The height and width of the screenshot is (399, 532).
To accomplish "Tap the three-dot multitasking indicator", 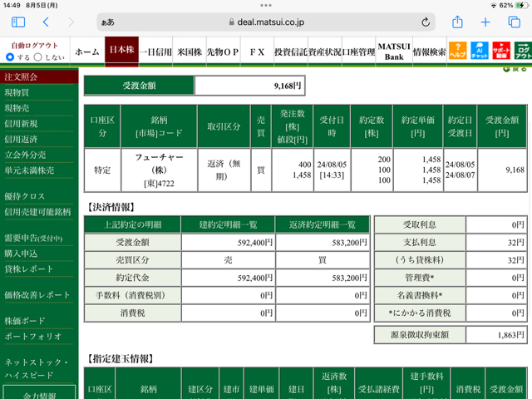I will pos(266,5).
